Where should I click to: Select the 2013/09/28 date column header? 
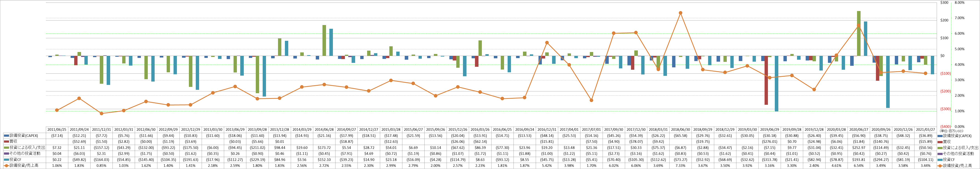257,130
